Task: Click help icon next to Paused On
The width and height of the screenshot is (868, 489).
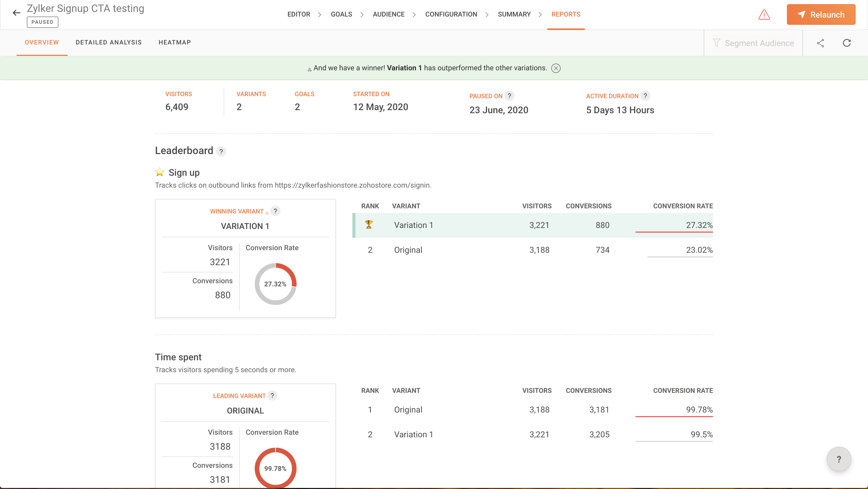Action: [x=509, y=96]
